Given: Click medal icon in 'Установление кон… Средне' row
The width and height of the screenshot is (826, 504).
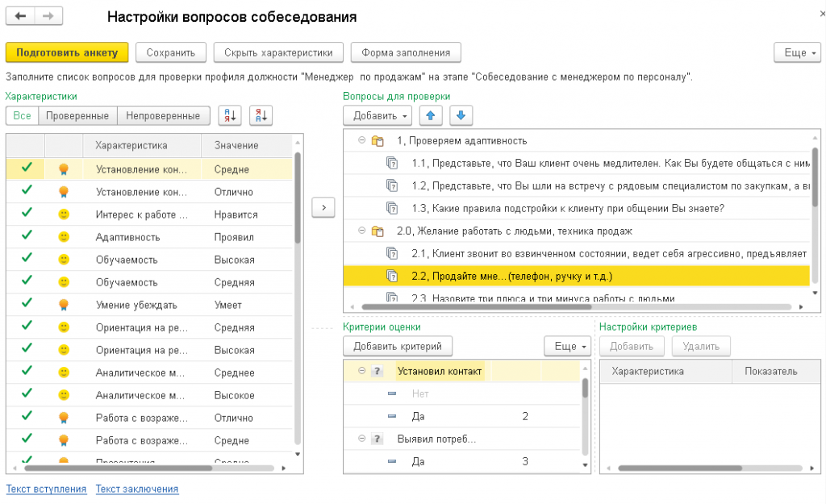Looking at the screenshot, I should click(x=64, y=169).
